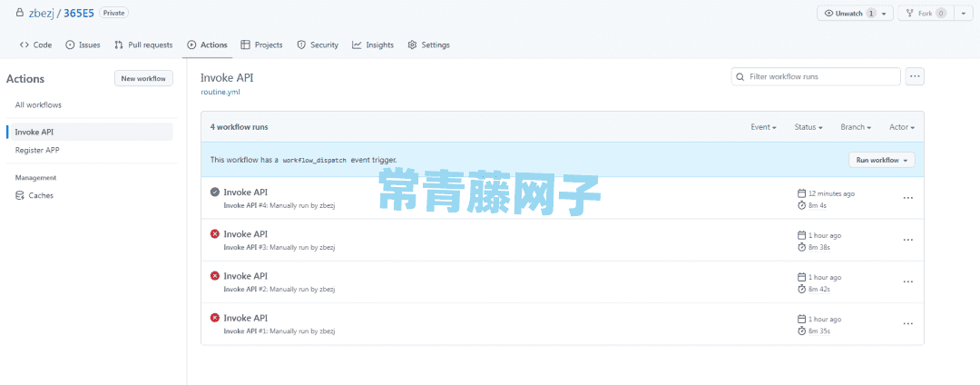Open dropdown arrow next to Fork
Screen dimensions: 980x385
tap(963, 13)
